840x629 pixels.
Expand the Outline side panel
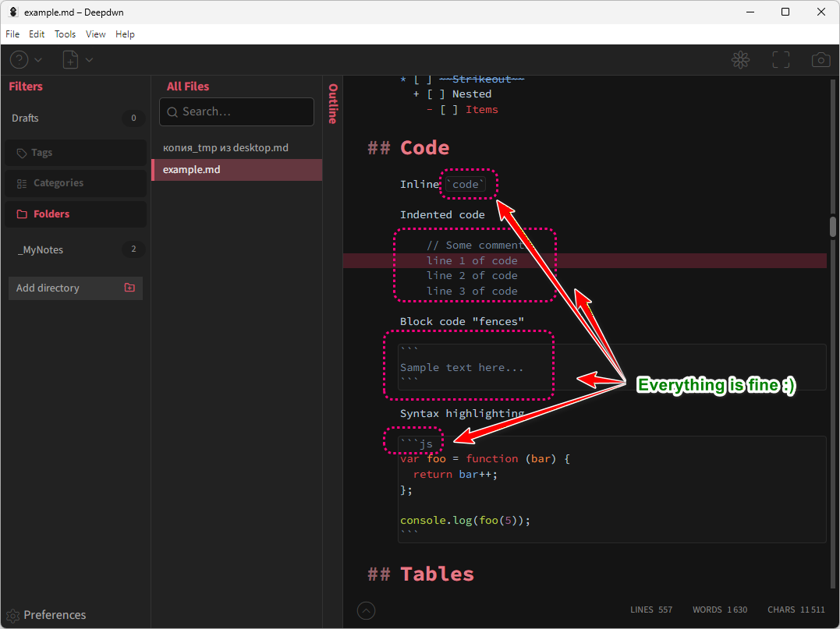point(333,104)
